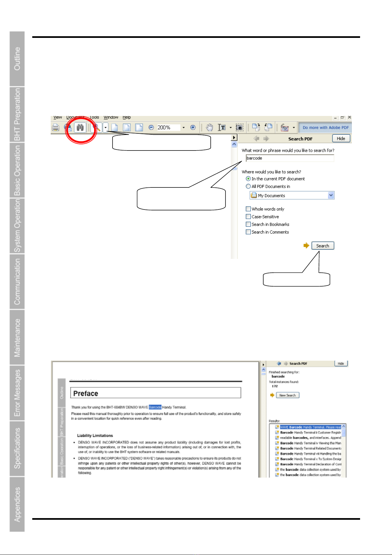The width and height of the screenshot is (392, 555).
Task: Click the Review and Comment envelope icon
Action: (285, 127)
